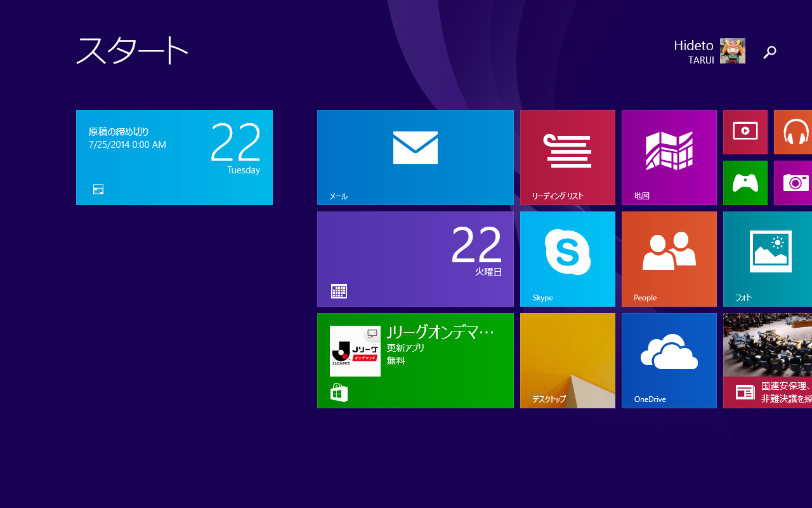Open the Video app tile

point(745,132)
